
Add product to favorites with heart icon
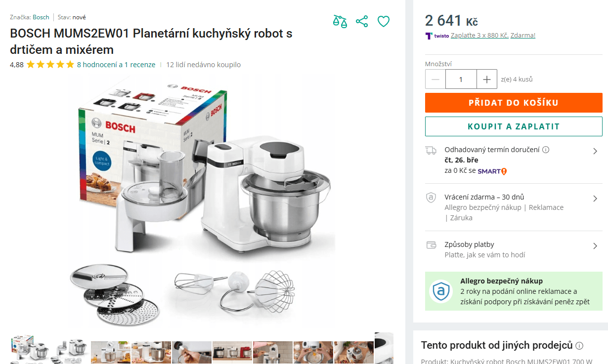[384, 21]
